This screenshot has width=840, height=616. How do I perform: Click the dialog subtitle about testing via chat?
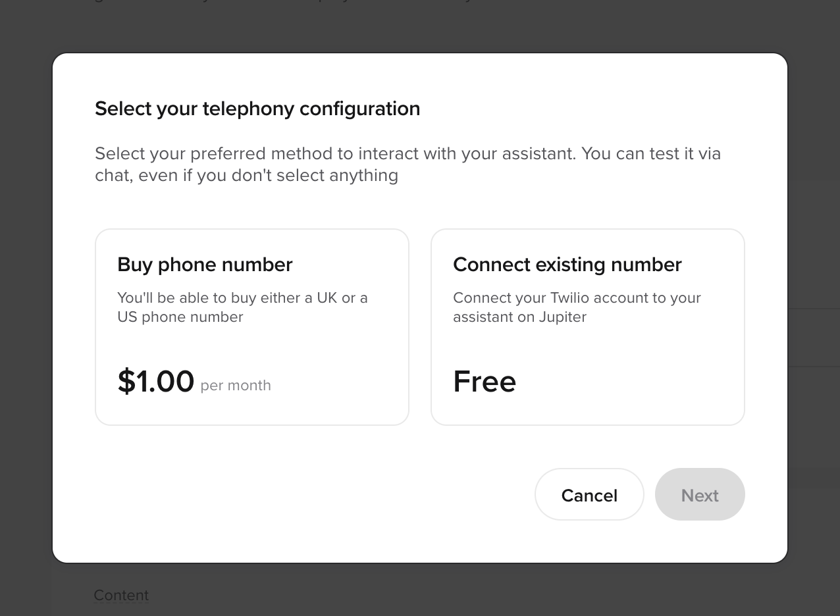407,164
